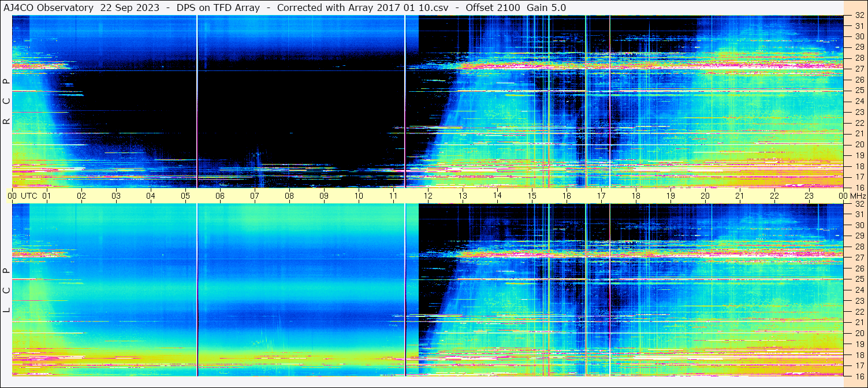Select 25 MHz label on LCP frequency scale
Screen dimensions: 868x388
click(859, 279)
